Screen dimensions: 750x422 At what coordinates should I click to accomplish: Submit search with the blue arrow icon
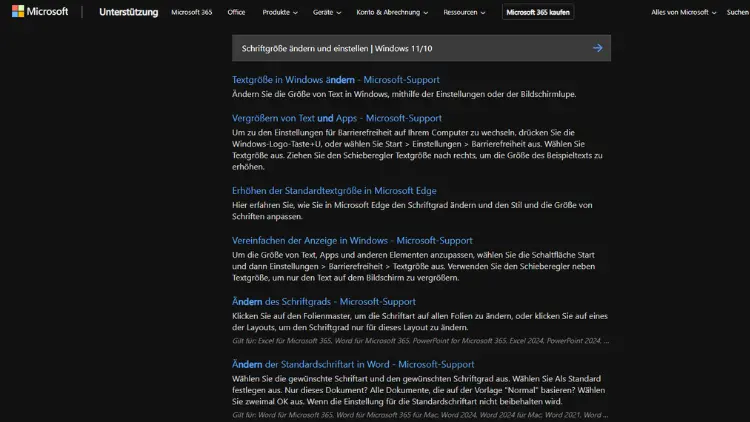click(597, 48)
